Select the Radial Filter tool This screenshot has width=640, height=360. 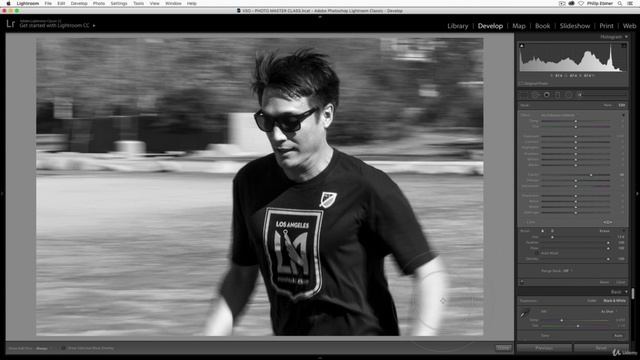pyautogui.click(x=568, y=95)
